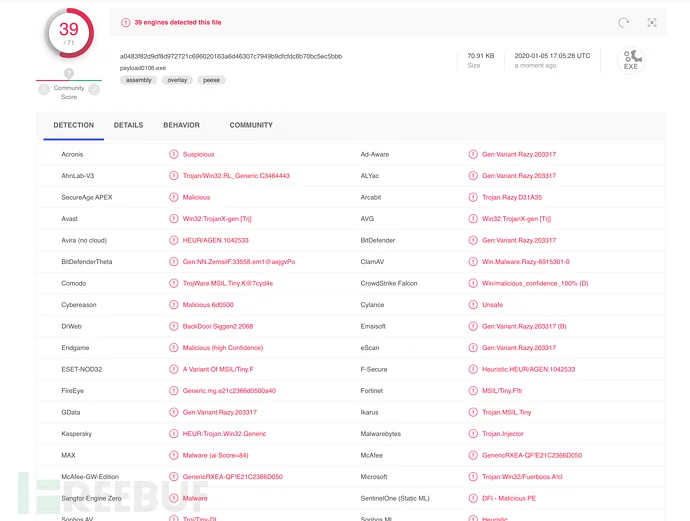Click Cylance 'Unsafe' result
The height and width of the screenshot is (521, 690).
tap(492, 305)
